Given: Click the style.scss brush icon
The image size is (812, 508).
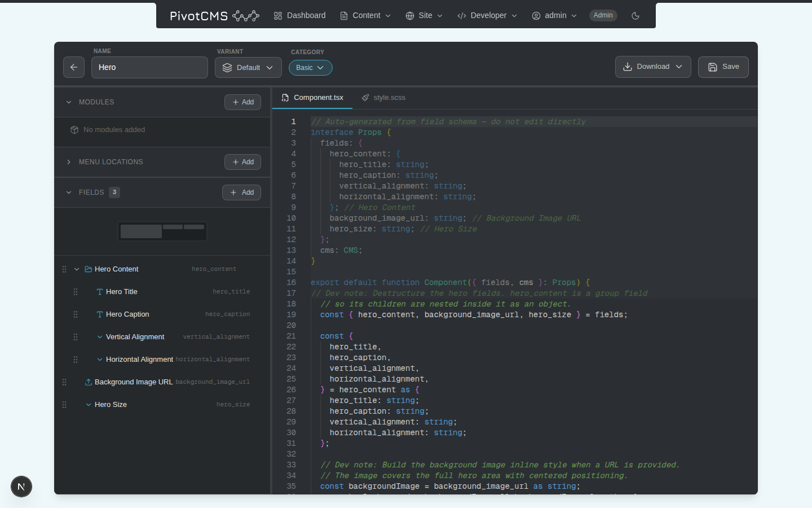Looking at the screenshot, I should click(365, 98).
